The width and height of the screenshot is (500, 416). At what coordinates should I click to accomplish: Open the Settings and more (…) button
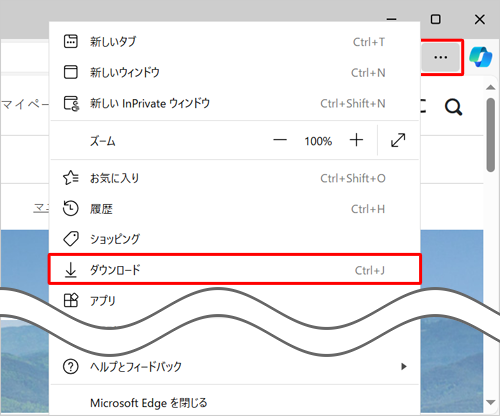pos(441,57)
